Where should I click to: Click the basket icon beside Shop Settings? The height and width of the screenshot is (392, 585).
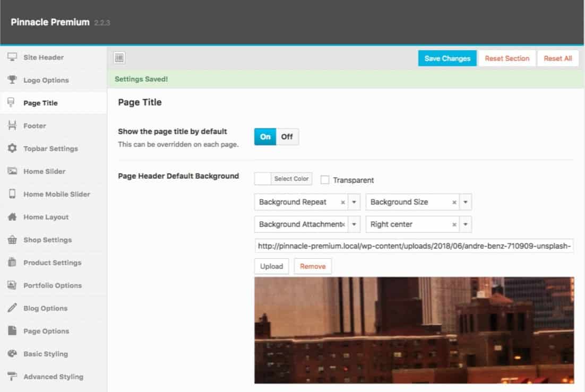tap(12, 239)
